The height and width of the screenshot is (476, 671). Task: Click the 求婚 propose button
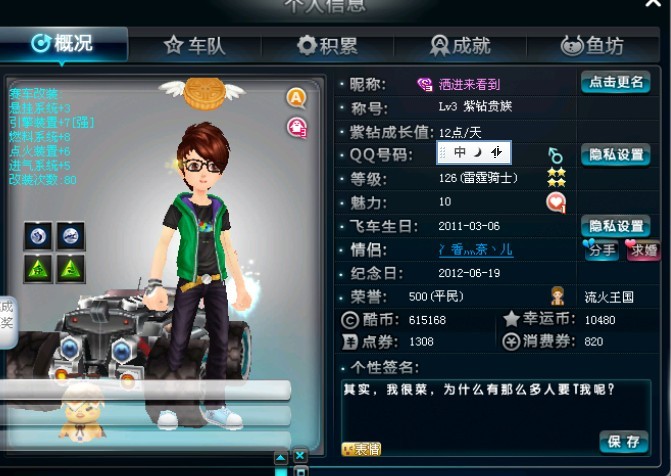(643, 249)
